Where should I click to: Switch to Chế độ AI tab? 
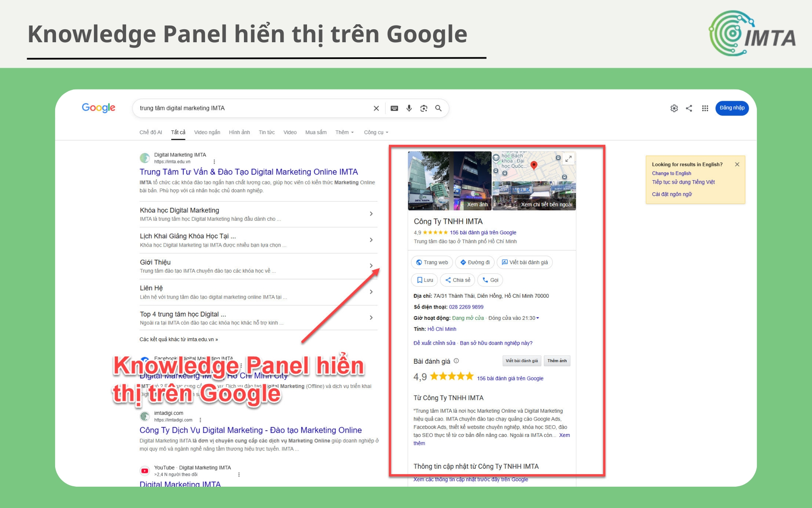pyautogui.click(x=151, y=133)
